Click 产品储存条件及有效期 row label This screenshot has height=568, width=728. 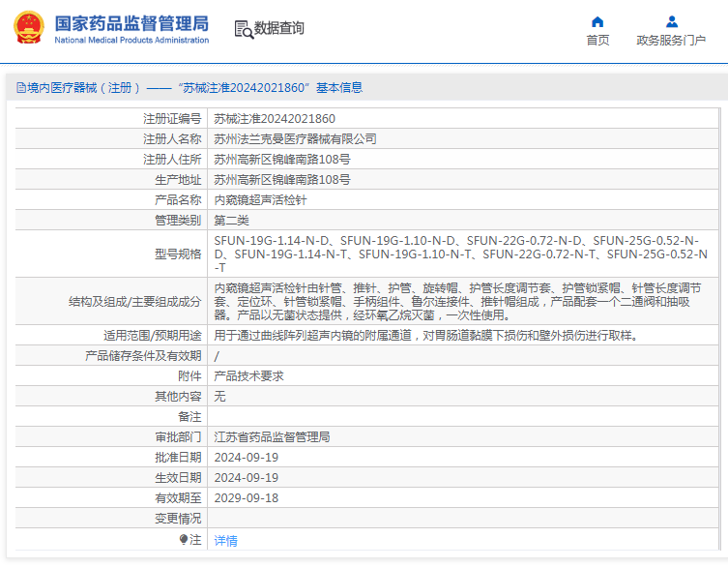143,356
